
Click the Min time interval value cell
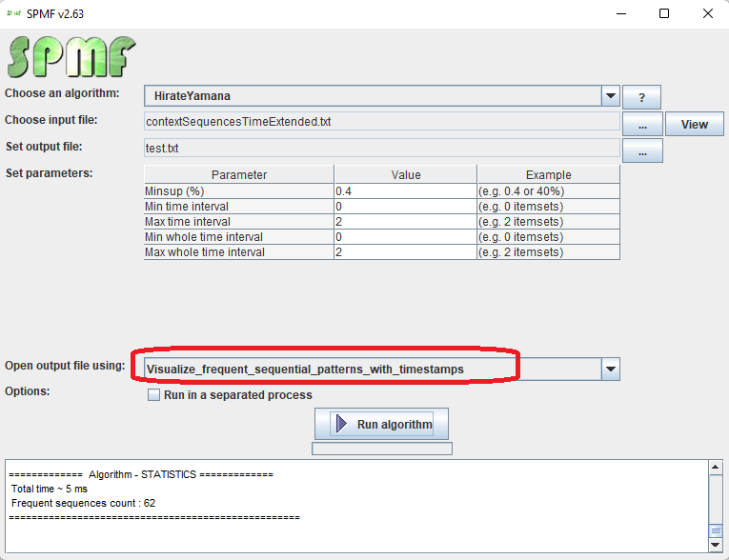[405, 207]
